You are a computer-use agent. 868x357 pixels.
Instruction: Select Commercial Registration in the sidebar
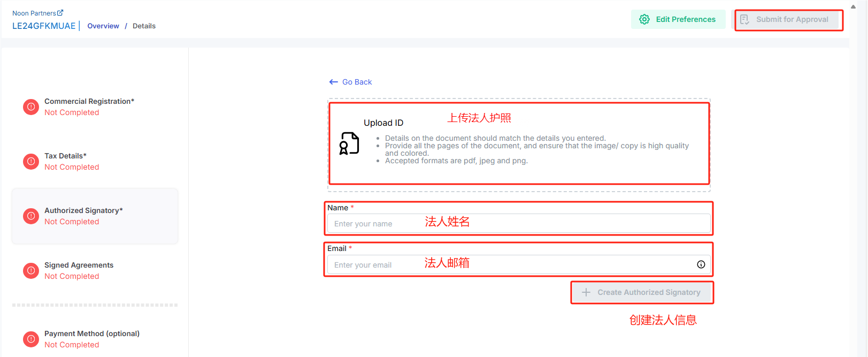click(89, 102)
